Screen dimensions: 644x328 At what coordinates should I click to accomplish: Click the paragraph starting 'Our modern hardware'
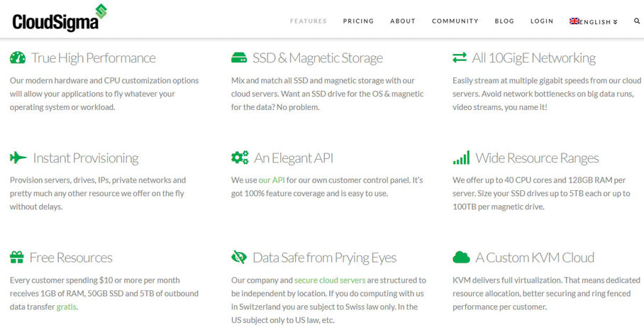(x=104, y=94)
